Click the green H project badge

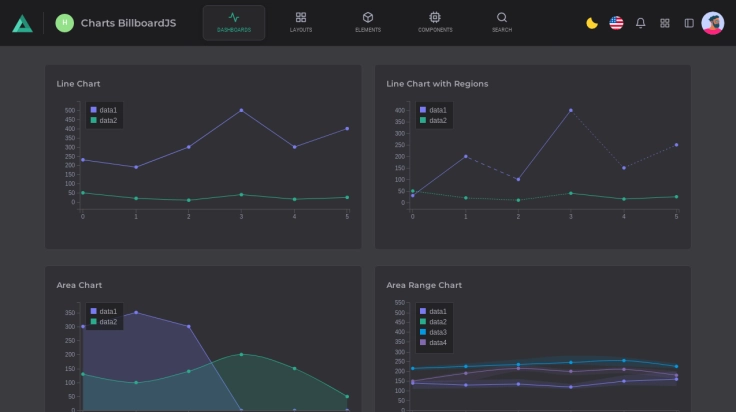pyautogui.click(x=65, y=23)
